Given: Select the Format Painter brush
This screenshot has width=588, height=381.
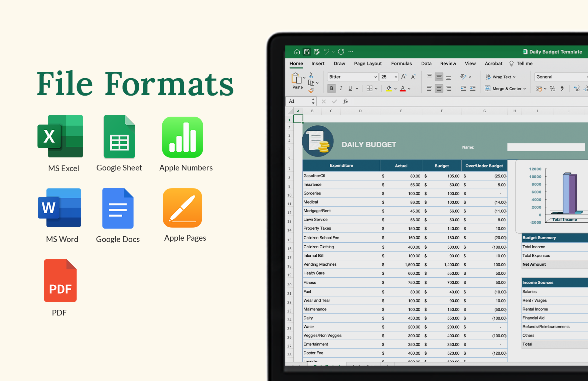Looking at the screenshot, I should 311,90.
